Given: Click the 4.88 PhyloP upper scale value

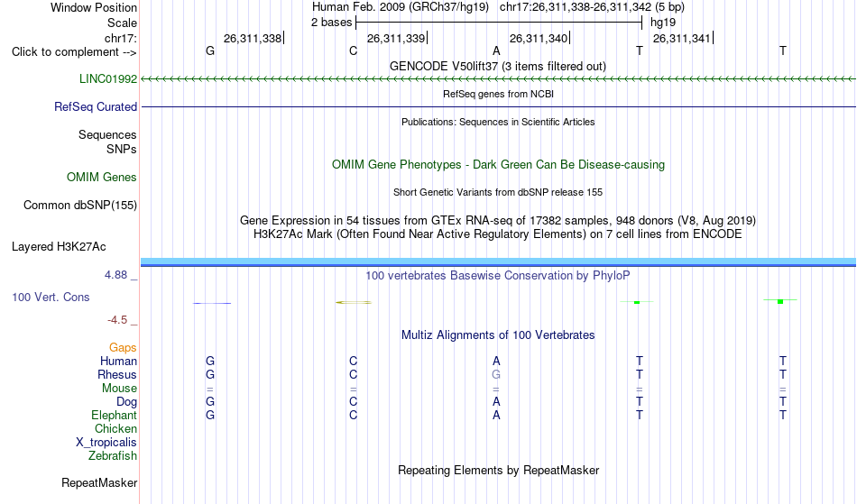Looking at the screenshot, I should click(115, 275).
